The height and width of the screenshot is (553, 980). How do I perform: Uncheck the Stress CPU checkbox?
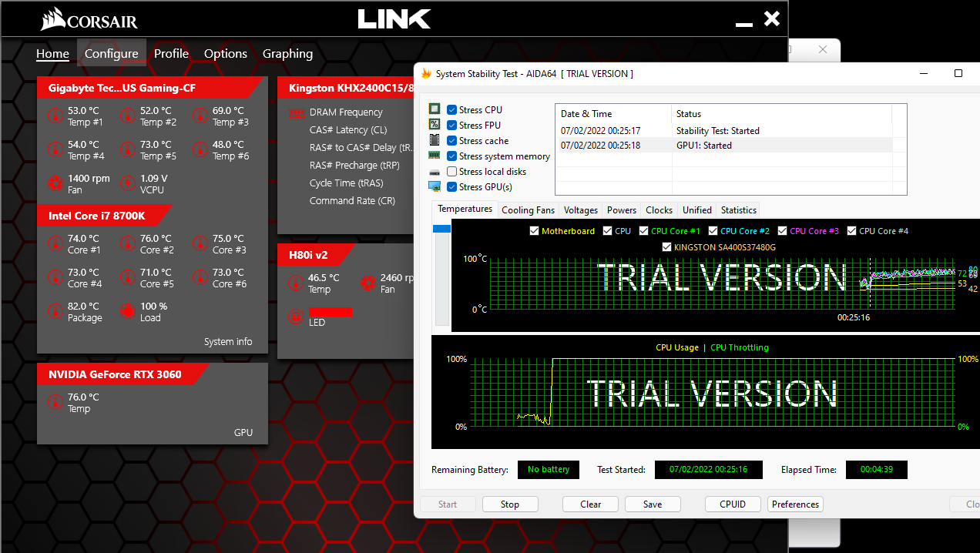[x=451, y=109]
